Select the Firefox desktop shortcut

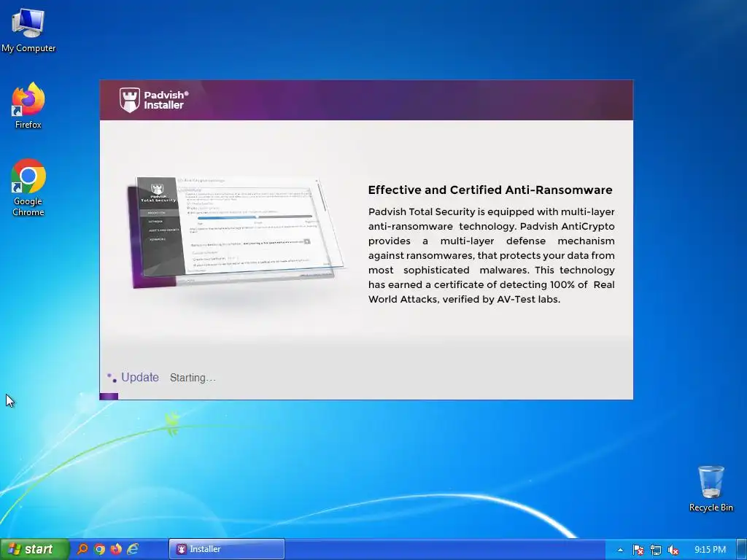point(28,106)
